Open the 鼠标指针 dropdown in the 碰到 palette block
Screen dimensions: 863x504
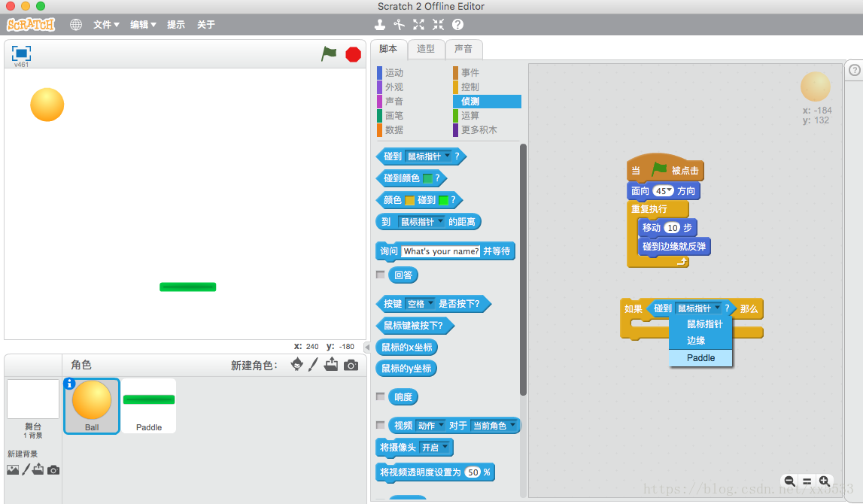[x=428, y=156]
